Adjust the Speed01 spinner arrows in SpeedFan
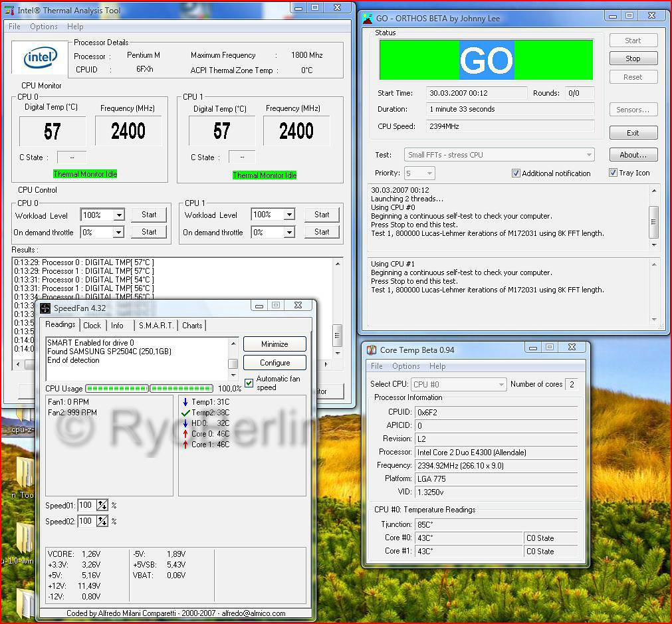Viewport: 672px width, 624px height. pyautogui.click(x=102, y=505)
